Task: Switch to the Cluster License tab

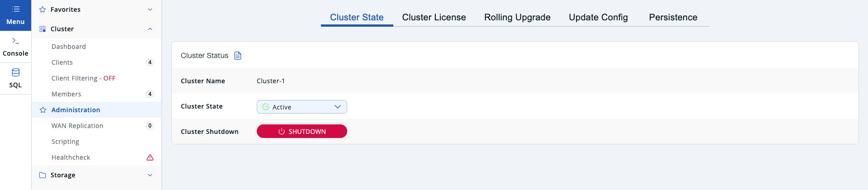Action: 434,17
